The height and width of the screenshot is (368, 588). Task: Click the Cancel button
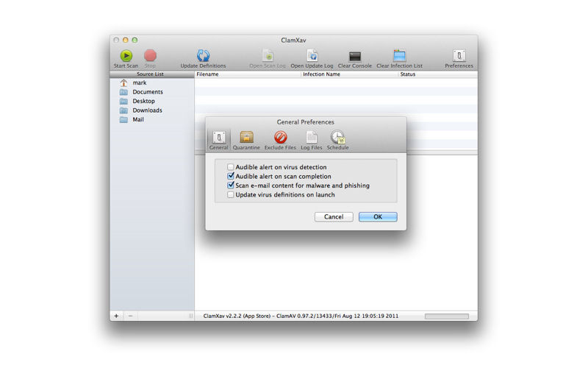(334, 216)
